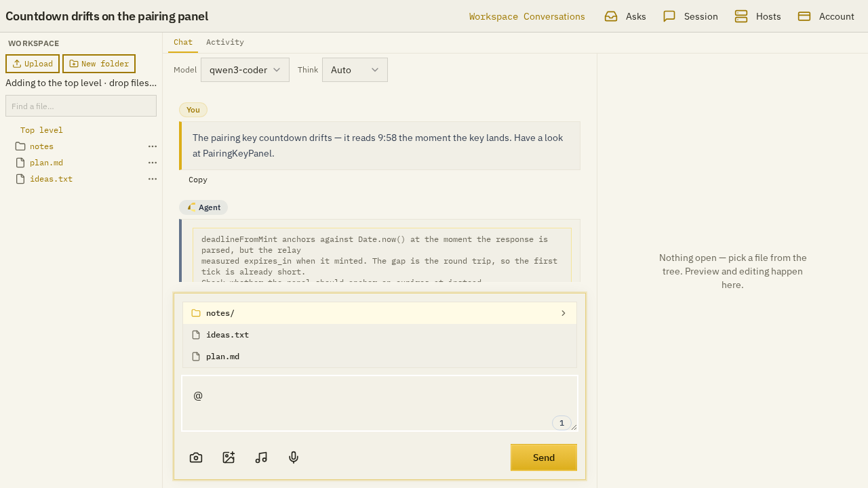Open the Model dropdown qwen3-coder
The width and height of the screenshot is (868, 488).
pos(245,70)
